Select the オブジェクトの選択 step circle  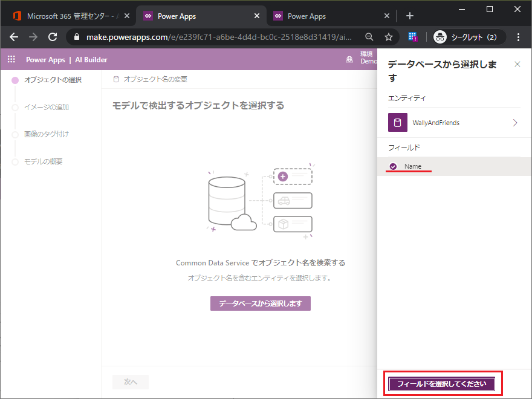[15, 80]
